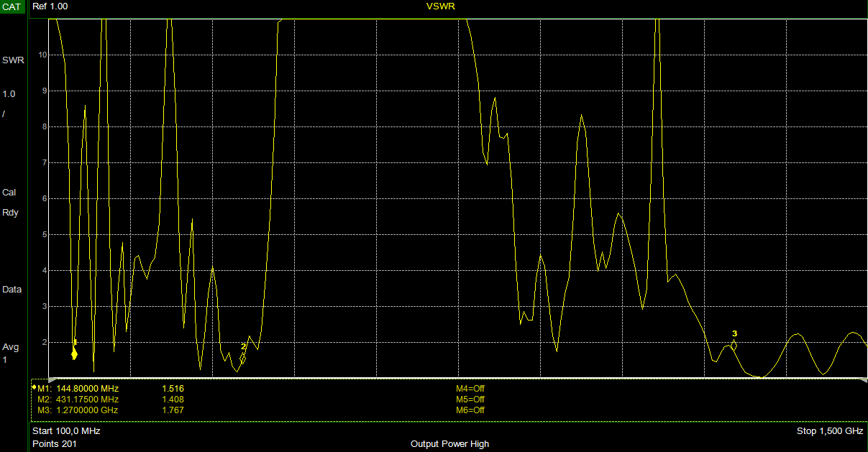The height and width of the screenshot is (452, 868).
Task: Click the Output Power High label
Action: point(449,444)
